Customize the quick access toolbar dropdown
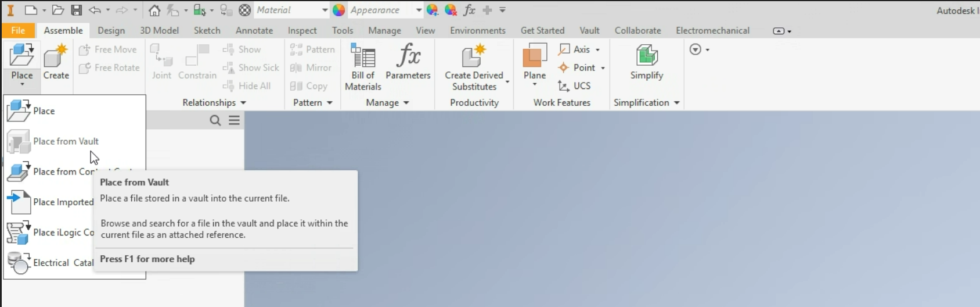Image resolution: width=980 pixels, height=307 pixels. click(503, 10)
